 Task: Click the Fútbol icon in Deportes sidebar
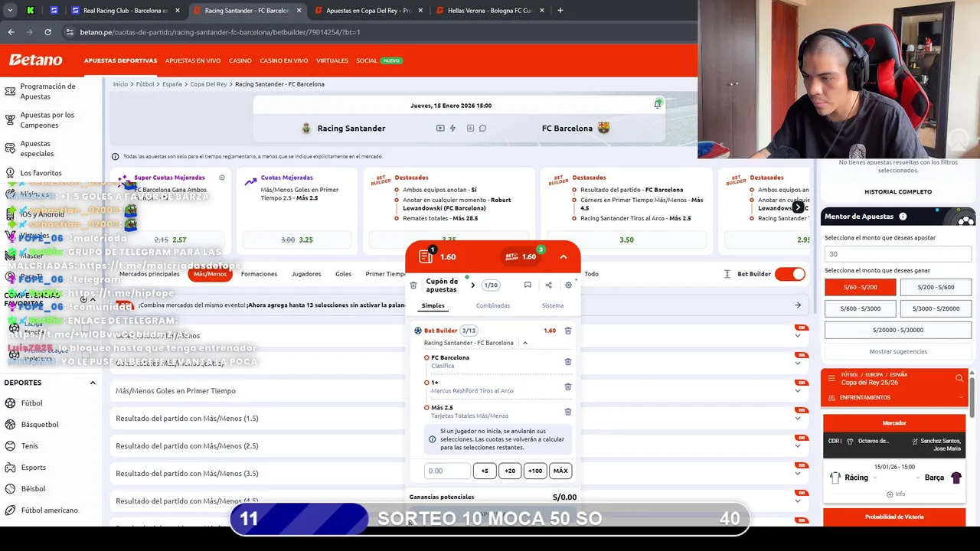pos(10,403)
